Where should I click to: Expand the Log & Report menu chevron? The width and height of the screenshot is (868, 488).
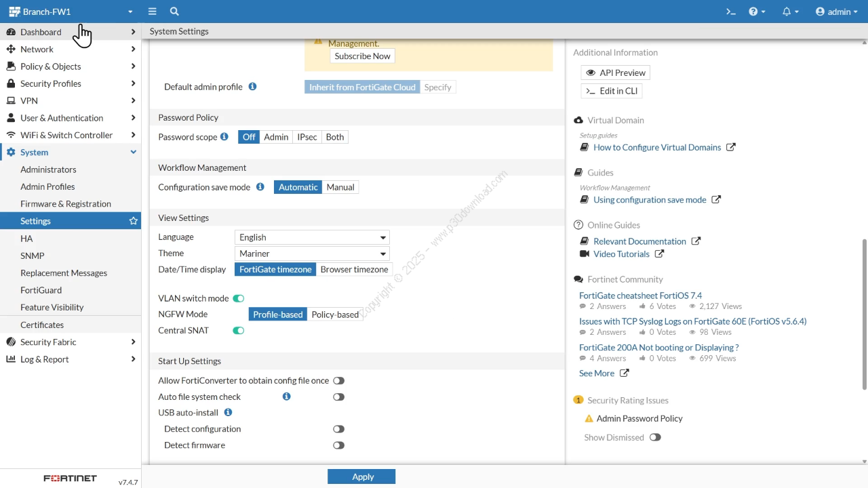point(133,359)
